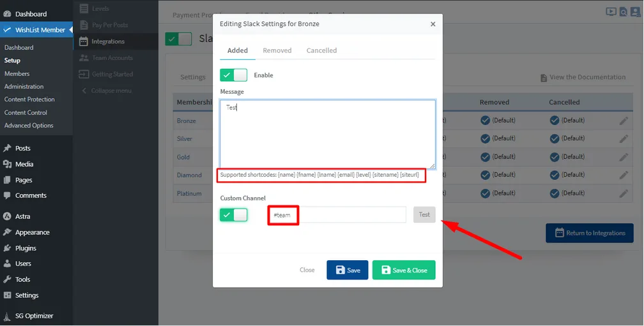Open the Posts pin icon
Image resolution: width=644 pixels, height=326 pixels.
pos(7,148)
